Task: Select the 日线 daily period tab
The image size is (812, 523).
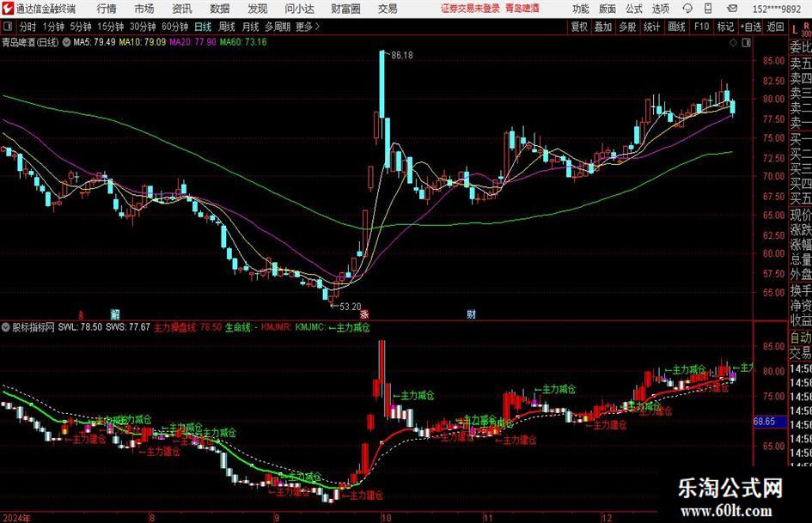Action: click(203, 27)
